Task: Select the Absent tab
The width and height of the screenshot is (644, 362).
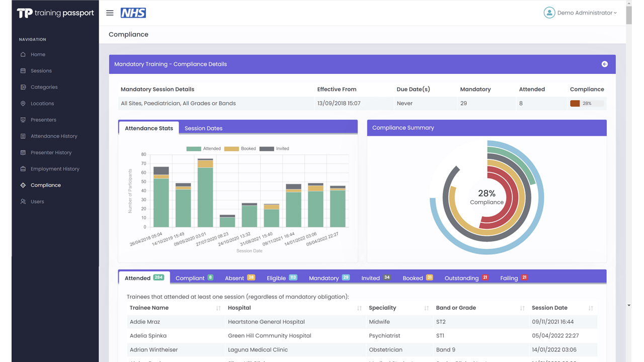Action: point(240,278)
